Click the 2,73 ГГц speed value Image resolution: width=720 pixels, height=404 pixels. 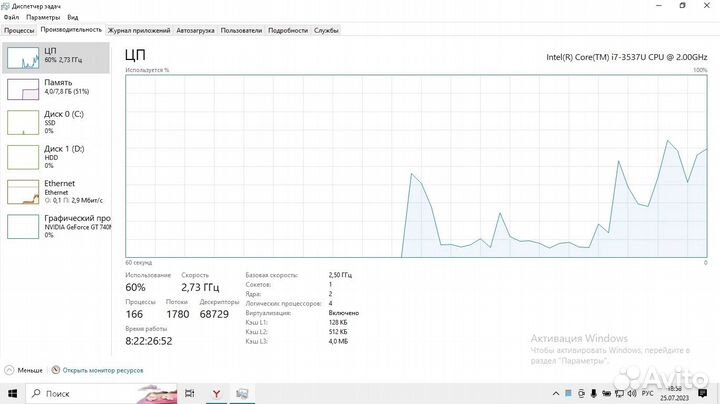click(200, 287)
